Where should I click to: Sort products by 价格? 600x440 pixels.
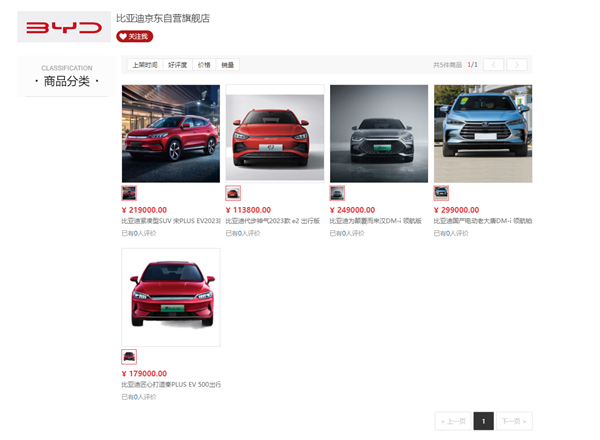click(204, 65)
